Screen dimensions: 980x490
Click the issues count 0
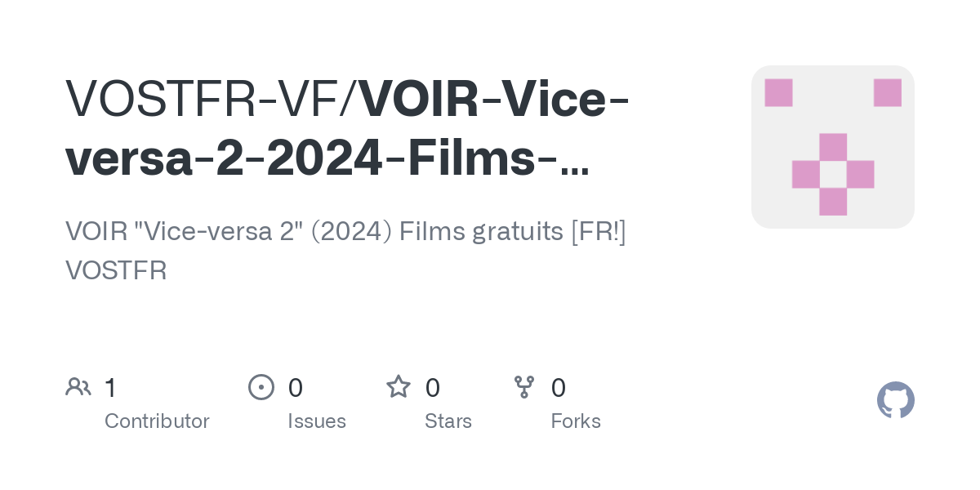(x=296, y=387)
